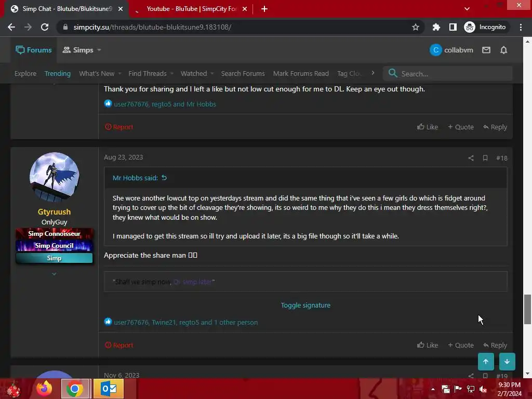Open Search Forums

tap(243, 73)
